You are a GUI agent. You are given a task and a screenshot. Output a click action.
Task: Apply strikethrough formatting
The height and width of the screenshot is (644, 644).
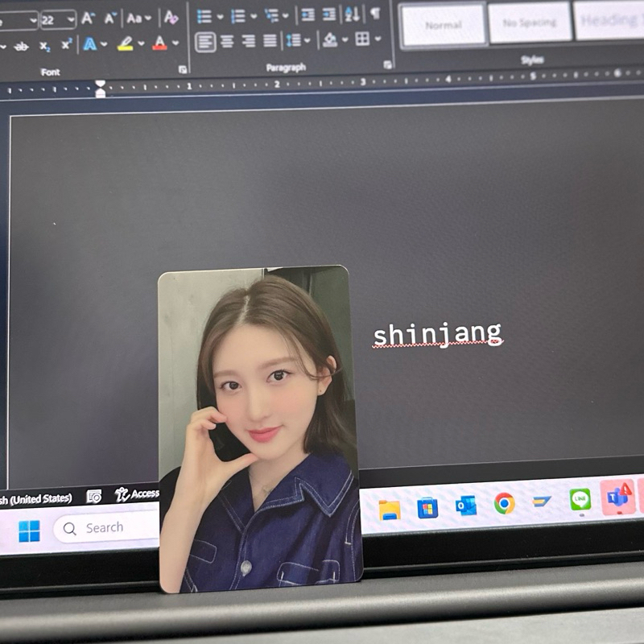tap(21, 45)
